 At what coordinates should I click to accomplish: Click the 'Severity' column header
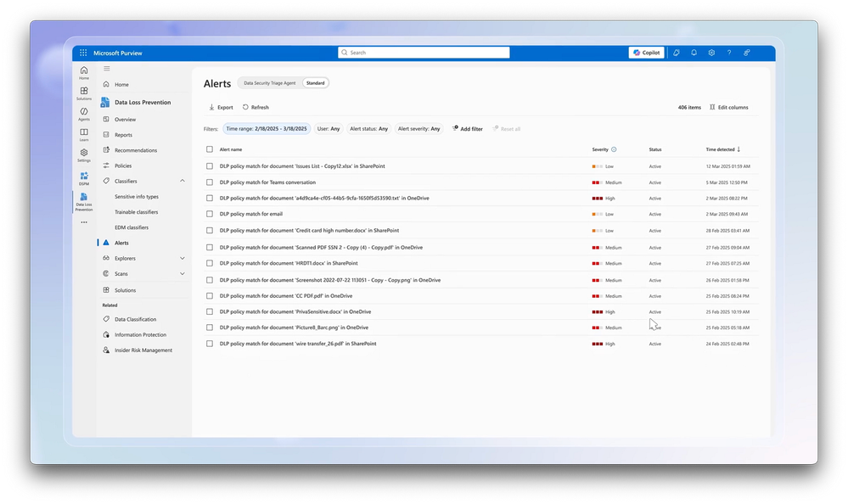600,149
